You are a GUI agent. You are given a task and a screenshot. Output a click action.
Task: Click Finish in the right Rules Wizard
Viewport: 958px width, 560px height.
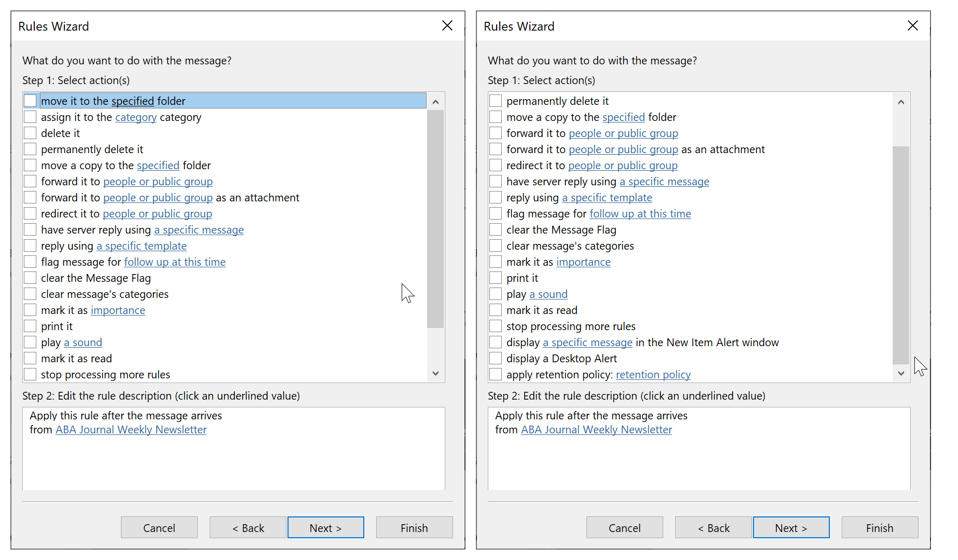pyautogui.click(x=880, y=528)
